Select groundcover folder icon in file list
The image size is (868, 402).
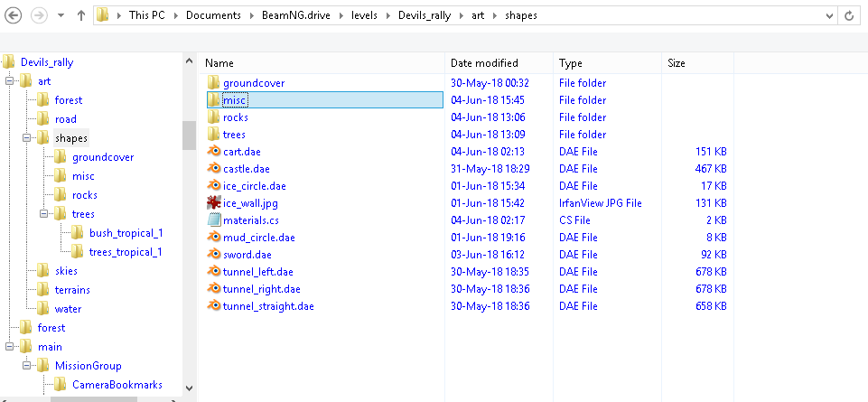[x=214, y=83]
